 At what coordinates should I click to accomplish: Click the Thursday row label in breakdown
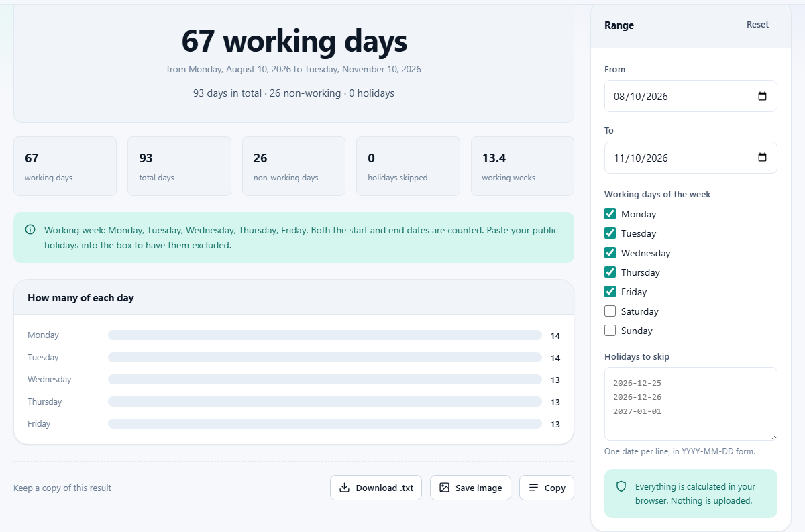coord(45,402)
